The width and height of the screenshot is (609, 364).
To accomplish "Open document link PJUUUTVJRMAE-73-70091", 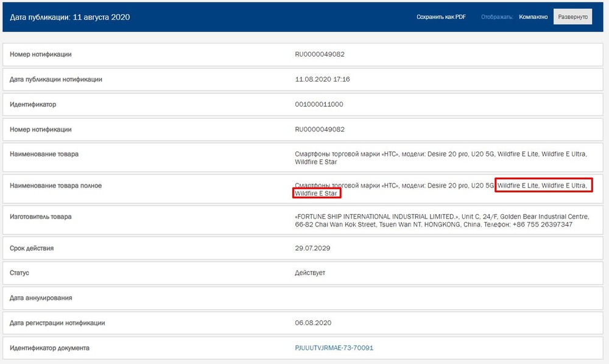I will 334,348.
